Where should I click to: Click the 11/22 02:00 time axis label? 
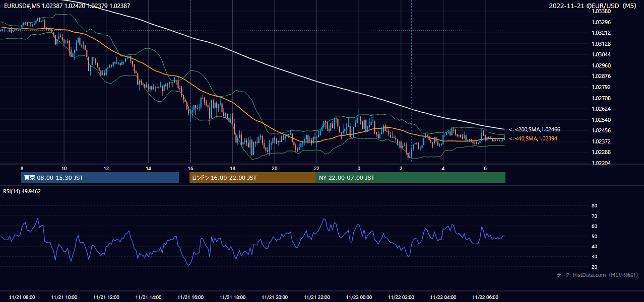[x=401, y=297]
